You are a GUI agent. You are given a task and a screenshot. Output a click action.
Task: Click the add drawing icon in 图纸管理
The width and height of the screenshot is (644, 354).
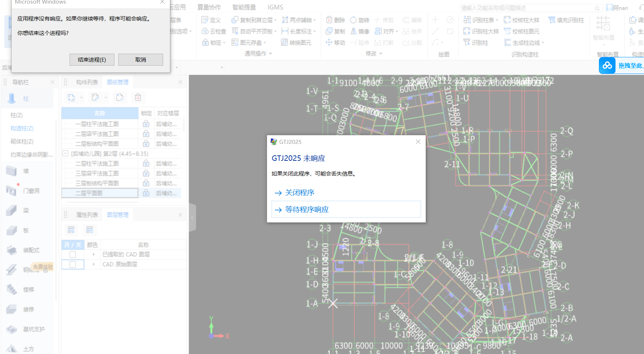(x=71, y=97)
